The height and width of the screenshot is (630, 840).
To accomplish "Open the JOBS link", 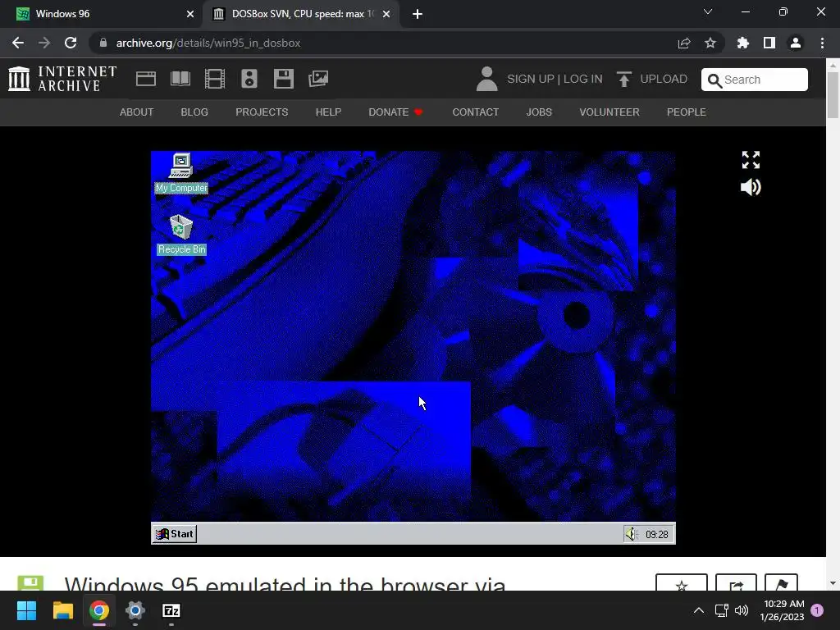I will click(539, 112).
